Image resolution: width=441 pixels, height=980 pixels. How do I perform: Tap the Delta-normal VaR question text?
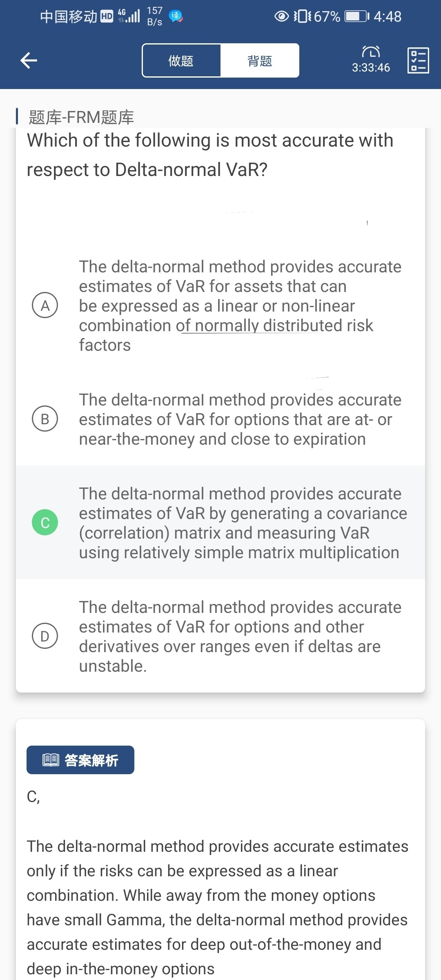point(210,155)
